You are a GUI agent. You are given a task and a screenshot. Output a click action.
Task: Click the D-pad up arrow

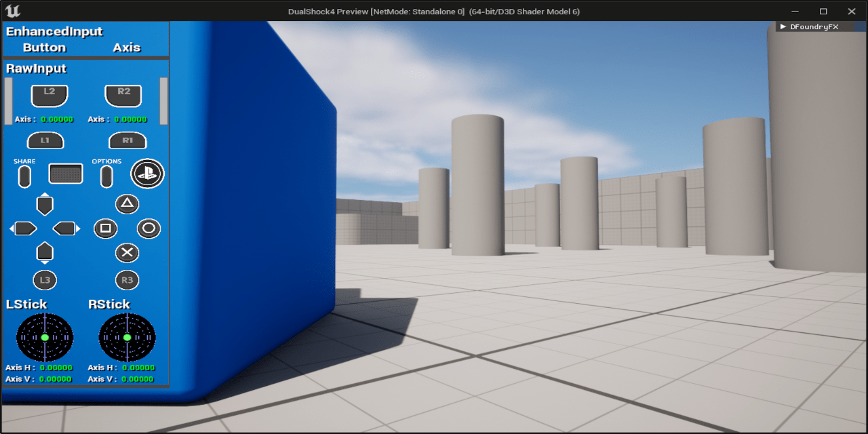coord(45,204)
